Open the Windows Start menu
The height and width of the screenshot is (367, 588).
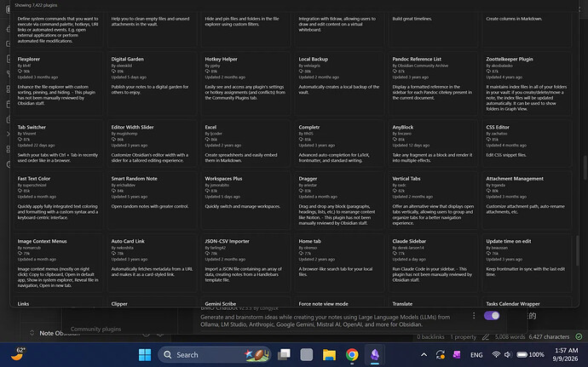pyautogui.click(x=145, y=354)
